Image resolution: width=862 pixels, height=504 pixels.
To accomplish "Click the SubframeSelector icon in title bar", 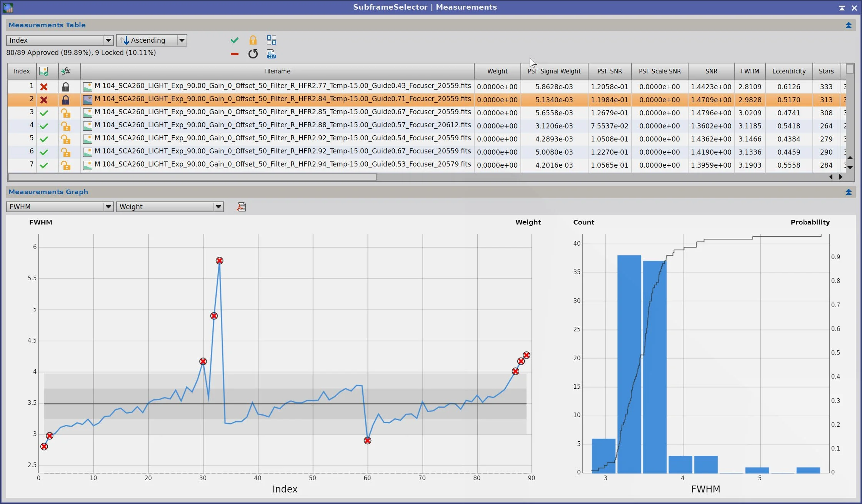I will point(8,7).
